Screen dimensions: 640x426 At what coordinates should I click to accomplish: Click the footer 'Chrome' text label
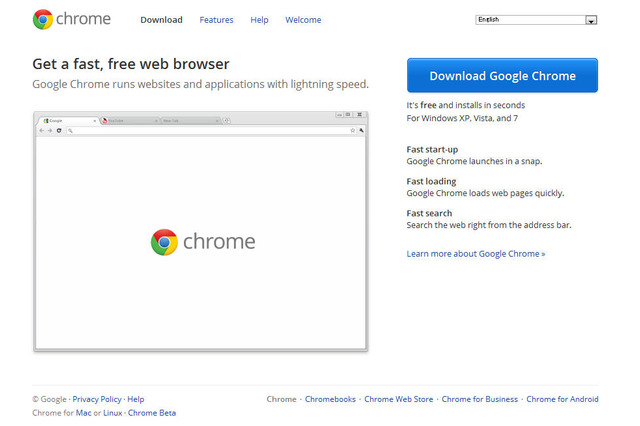click(x=282, y=399)
